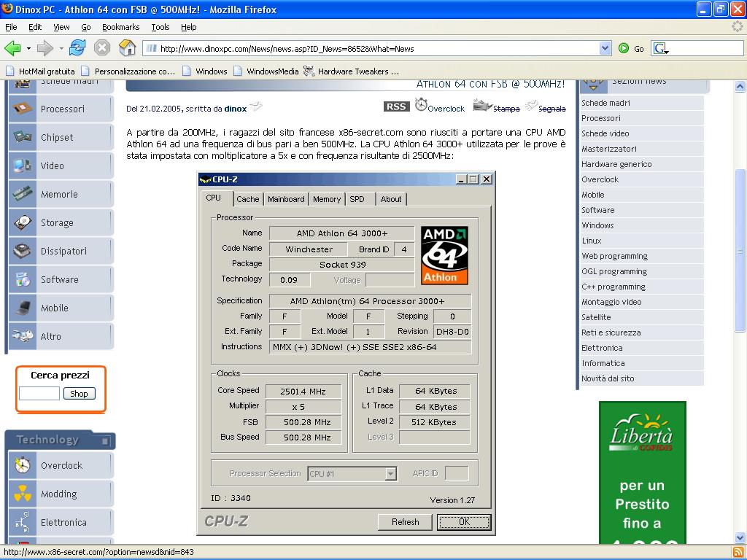Click the scrollbar down arrow
This screenshot has height=560, width=747.
pyautogui.click(x=740, y=537)
